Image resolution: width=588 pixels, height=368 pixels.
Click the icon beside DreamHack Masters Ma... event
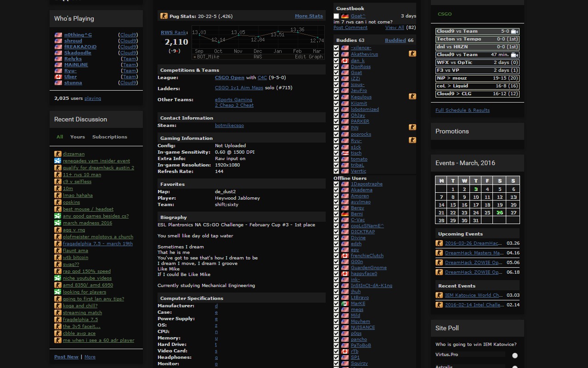tap(439, 253)
